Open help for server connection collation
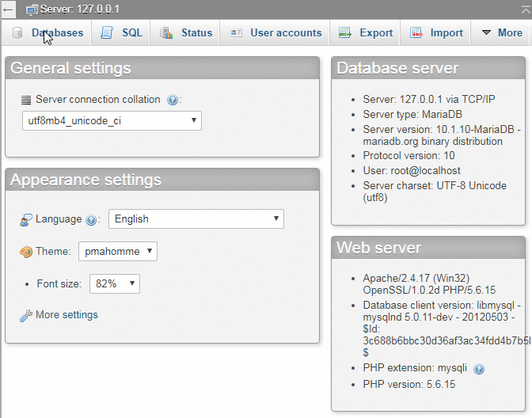Screen dimensions: 532x418 (x=173, y=101)
